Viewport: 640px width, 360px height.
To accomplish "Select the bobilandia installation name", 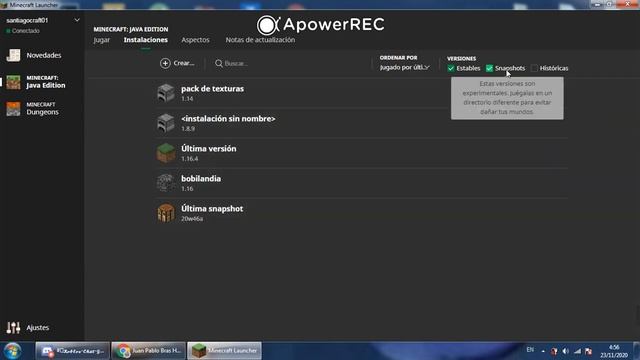I will (201, 179).
